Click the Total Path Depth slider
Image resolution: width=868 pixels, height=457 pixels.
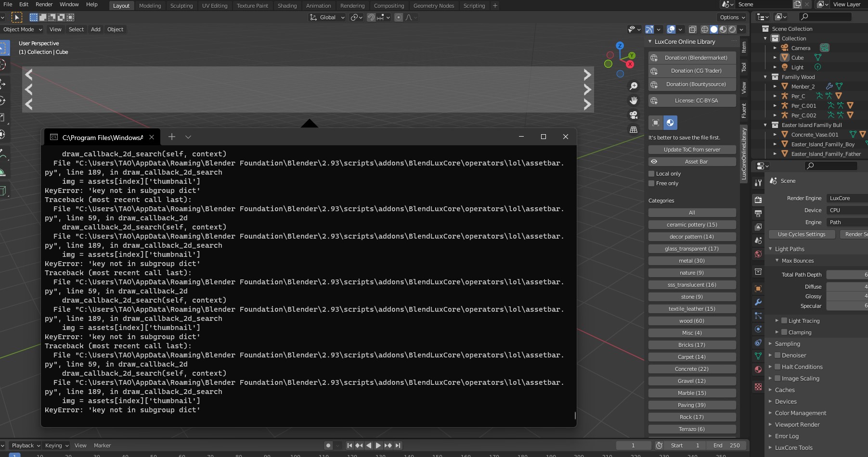pos(847,275)
